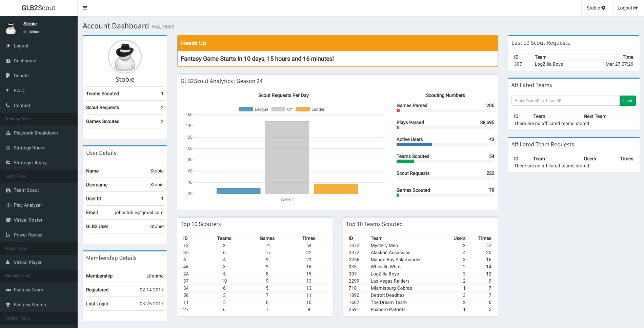Click the hamburger sidebar toggle icon
Viewport: 644px width, 328px height.
click(85, 8)
